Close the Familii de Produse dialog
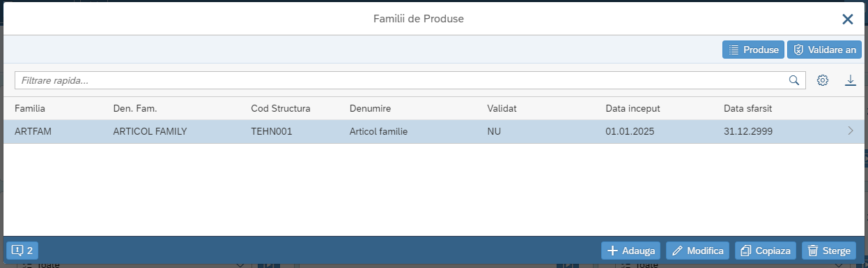This screenshot has height=268, width=868. point(848,19)
